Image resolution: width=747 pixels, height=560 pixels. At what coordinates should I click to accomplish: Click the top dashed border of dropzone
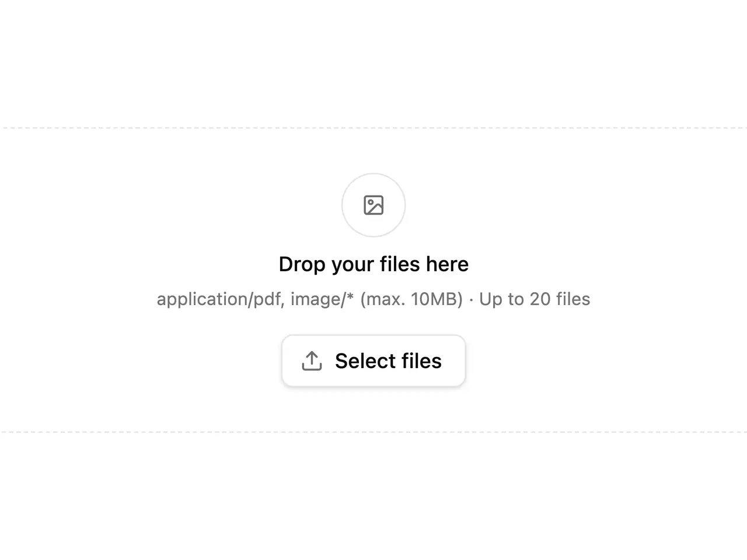point(373,128)
